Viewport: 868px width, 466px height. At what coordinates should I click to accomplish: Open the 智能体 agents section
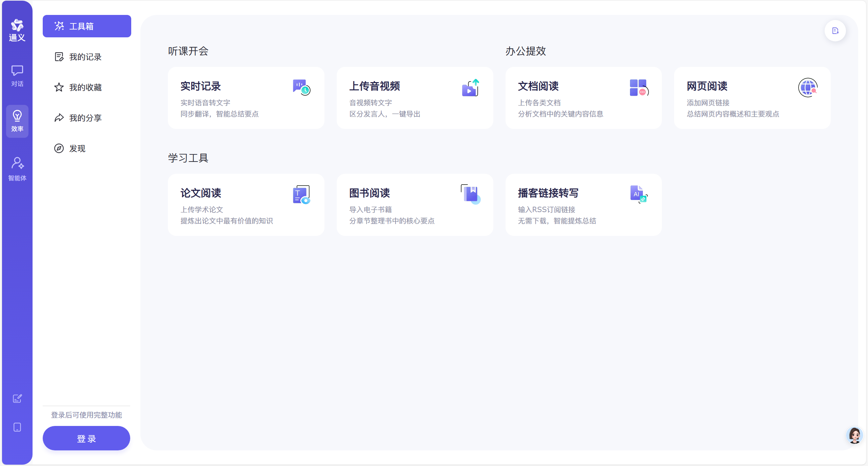click(x=17, y=169)
